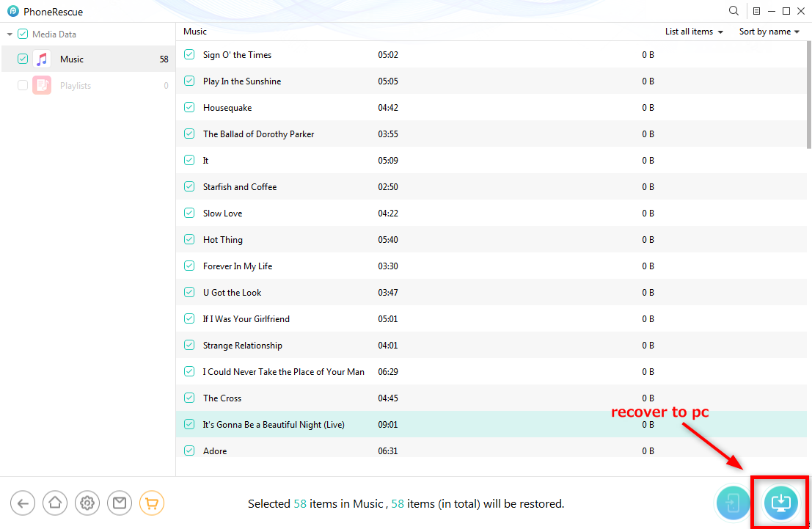The image size is (812, 529).
Task: Uncheck the song titled It
Action: point(189,160)
